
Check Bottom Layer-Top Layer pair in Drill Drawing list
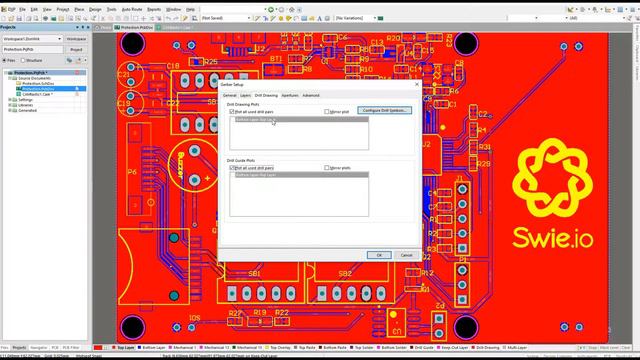pyautogui.click(x=232, y=120)
